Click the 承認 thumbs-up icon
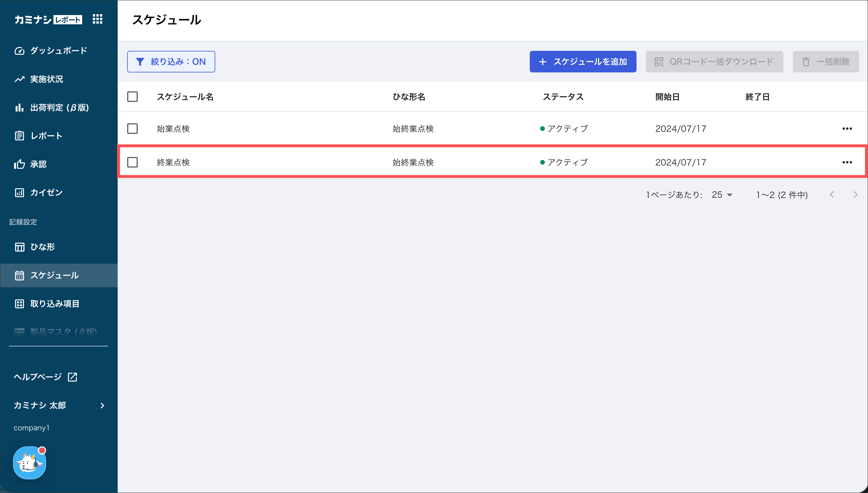Image resolution: width=868 pixels, height=493 pixels. tap(19, 164)
